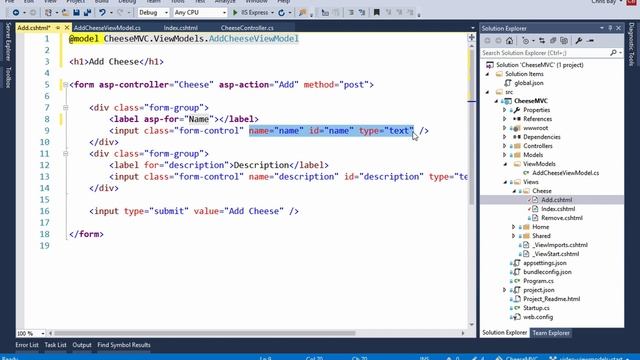Open the Solution Explorer window position dropdown arrow
This screenshot has width=640, height=360.
(x=602, y=28)
